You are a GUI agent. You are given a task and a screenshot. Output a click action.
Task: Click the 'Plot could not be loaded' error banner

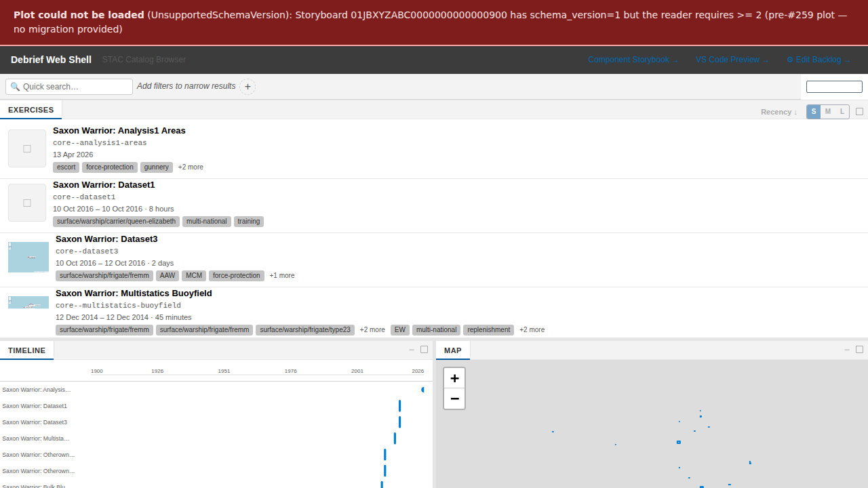click(434, 22)
